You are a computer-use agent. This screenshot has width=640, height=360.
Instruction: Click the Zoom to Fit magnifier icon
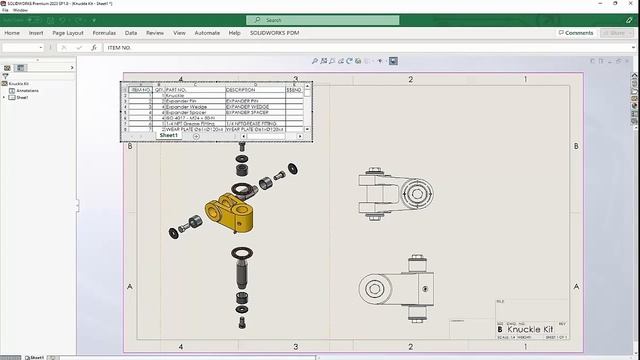(x=315, y=61)
